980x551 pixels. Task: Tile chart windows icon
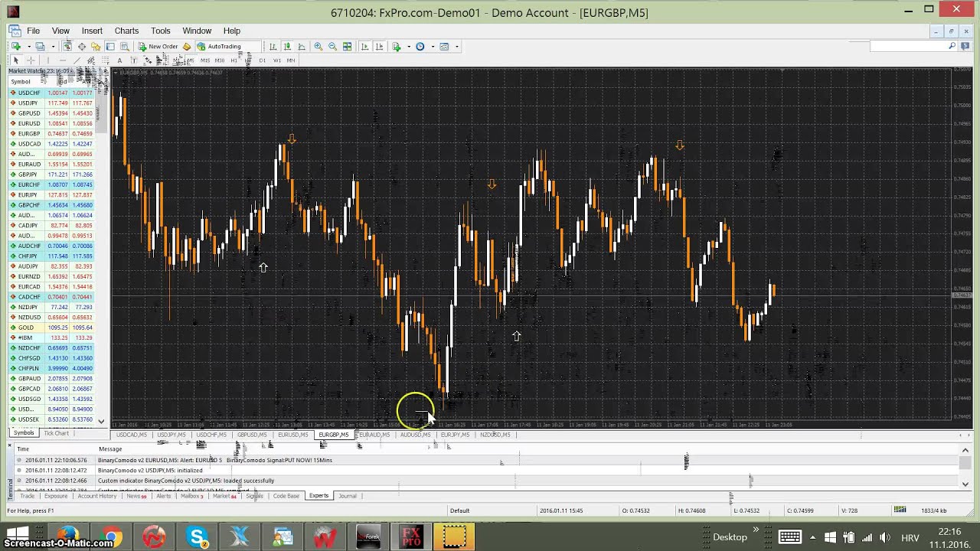click(x=347, y=46)
